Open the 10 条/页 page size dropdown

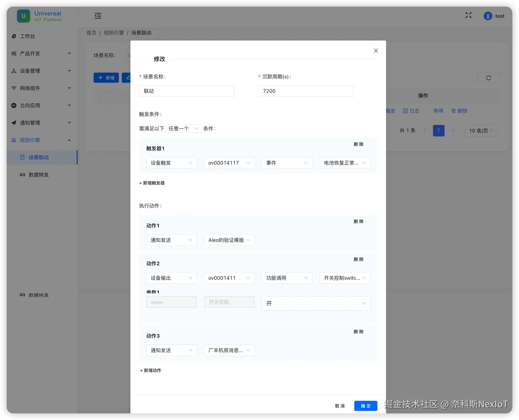[x=480, y=130]
